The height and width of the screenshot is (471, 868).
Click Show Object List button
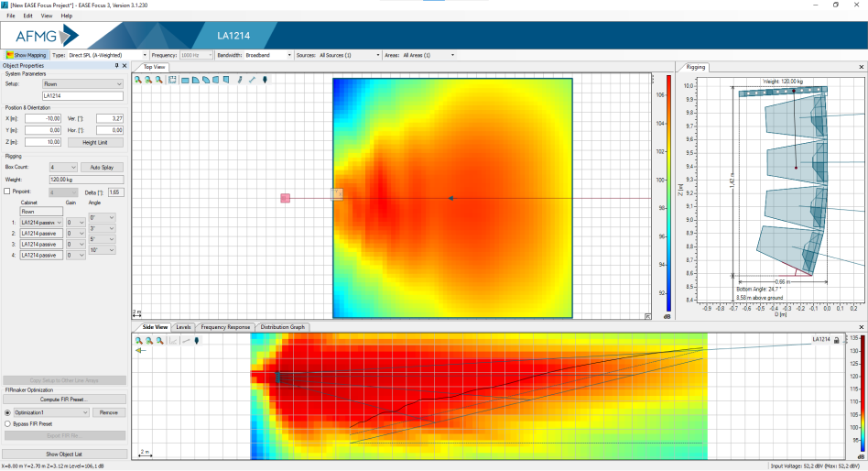pos(64,454)
